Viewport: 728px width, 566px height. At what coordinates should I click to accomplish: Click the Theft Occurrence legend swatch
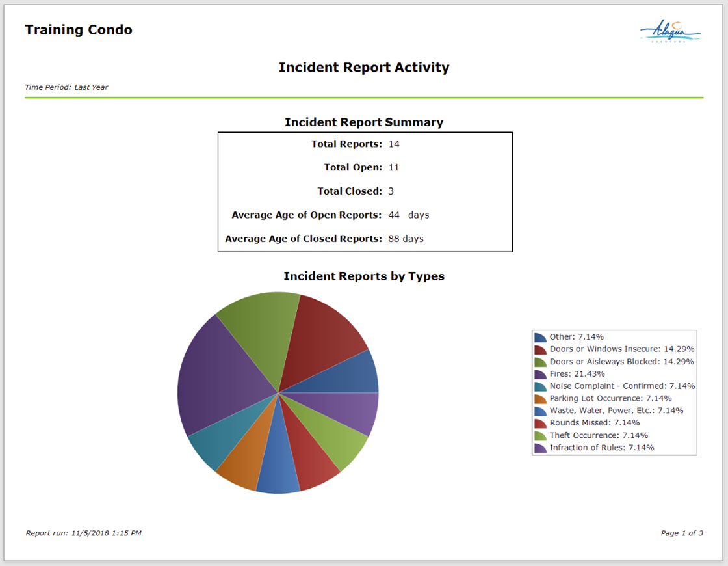pyautogui.click(x=540, y=435)
